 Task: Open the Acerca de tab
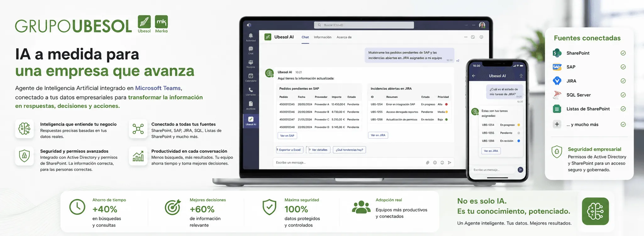point(344,37)
